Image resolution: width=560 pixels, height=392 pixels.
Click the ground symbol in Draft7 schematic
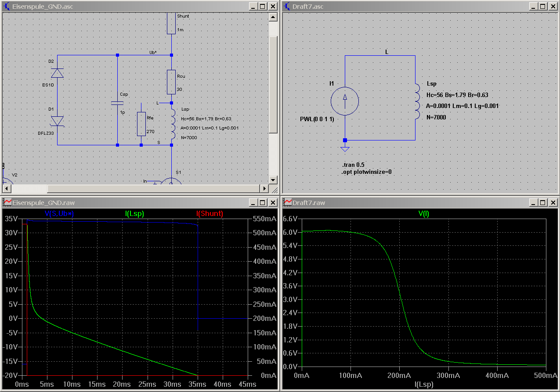[x=345, y=148]
